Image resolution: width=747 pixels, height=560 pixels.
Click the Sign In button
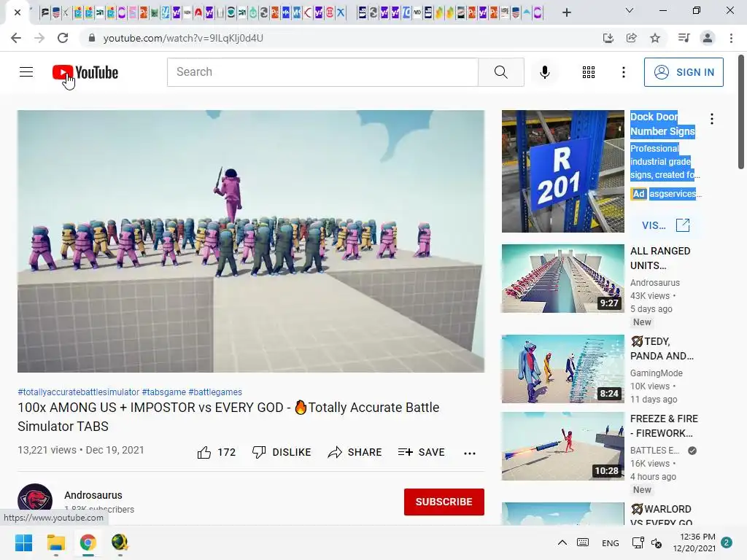(x=684, y=72)
